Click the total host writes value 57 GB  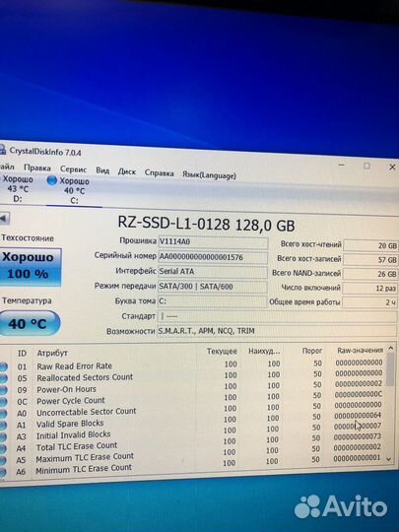coord(370,260)
